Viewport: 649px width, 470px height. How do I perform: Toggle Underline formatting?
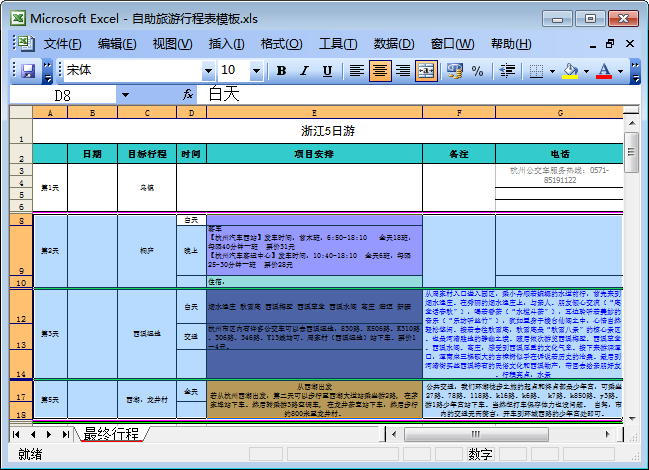[x=327, y=71]
